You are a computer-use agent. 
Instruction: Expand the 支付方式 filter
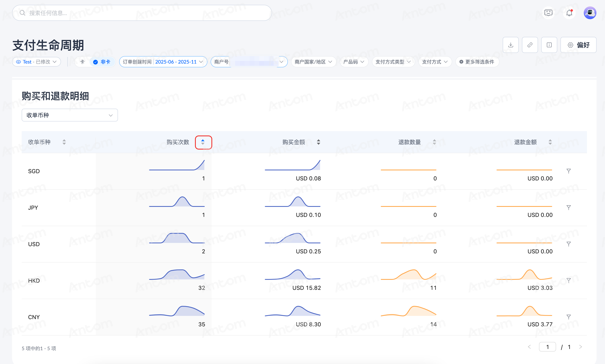point(435,62)
